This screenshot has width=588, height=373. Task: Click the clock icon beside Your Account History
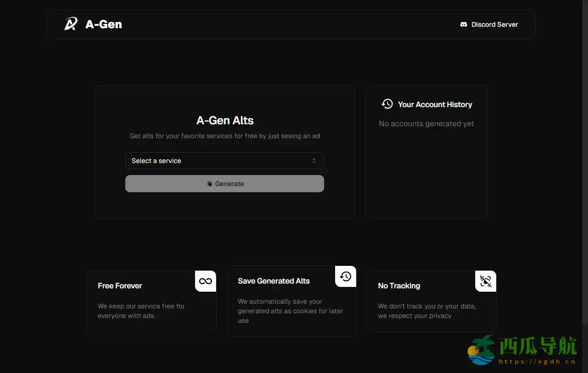pos(387,104)
